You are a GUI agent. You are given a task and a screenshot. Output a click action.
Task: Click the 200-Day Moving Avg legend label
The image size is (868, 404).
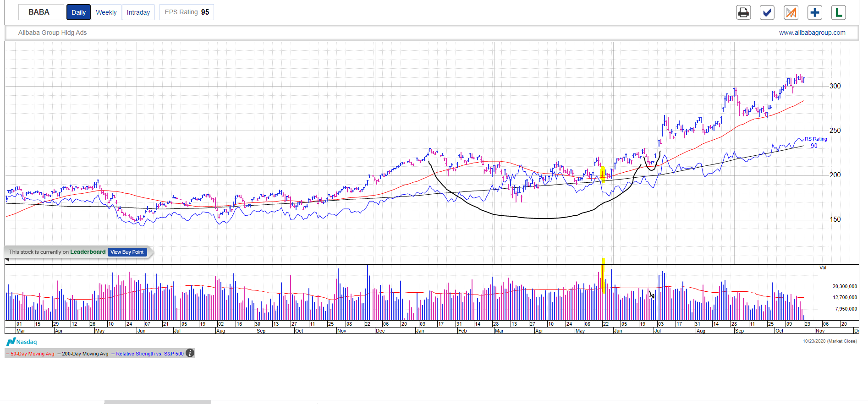84,354
